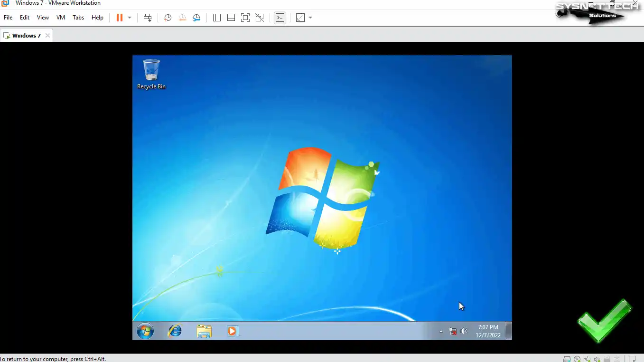
Task: Click the VMware Workstation title bar icon
Action: click(x=5, y=3)
